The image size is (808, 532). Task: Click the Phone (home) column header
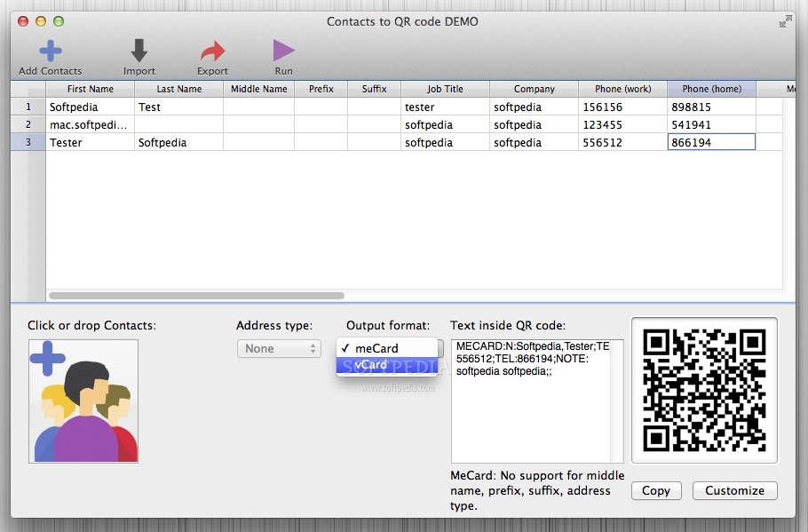coord(711,89)
